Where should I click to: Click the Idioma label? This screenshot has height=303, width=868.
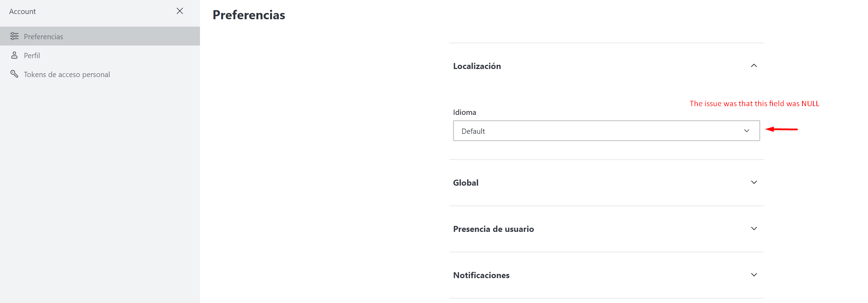pos(465,112)
